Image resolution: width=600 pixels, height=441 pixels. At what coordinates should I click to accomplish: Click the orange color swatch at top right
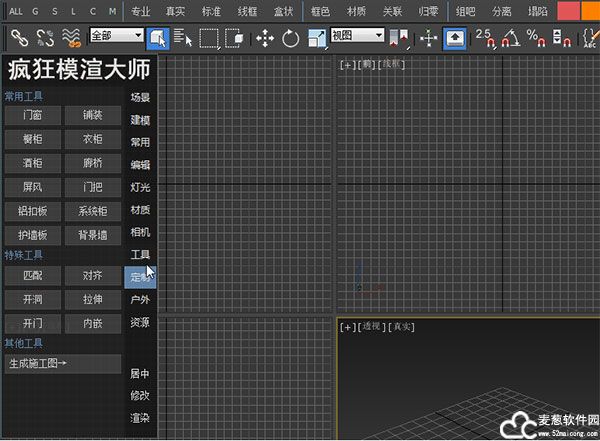pyautogui.click(x=569, y=12)
